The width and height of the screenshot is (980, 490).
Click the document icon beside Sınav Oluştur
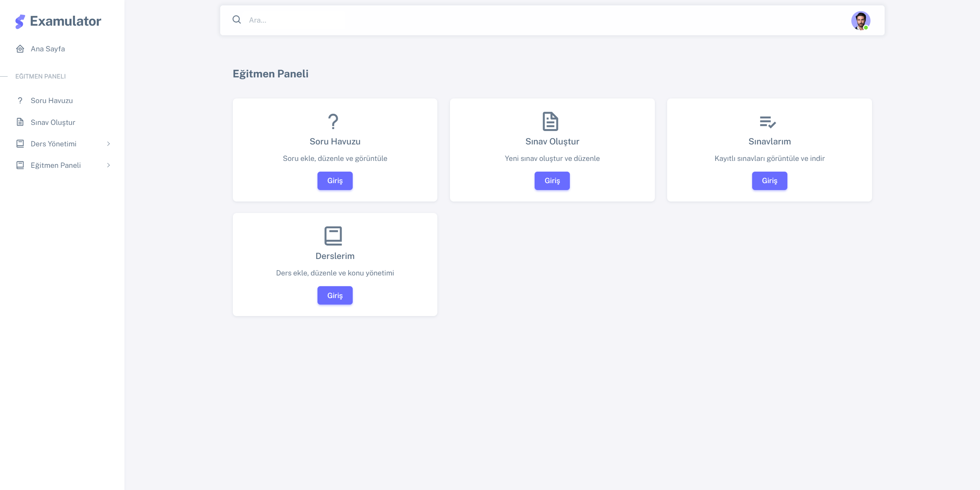click(x=20, y=122)
